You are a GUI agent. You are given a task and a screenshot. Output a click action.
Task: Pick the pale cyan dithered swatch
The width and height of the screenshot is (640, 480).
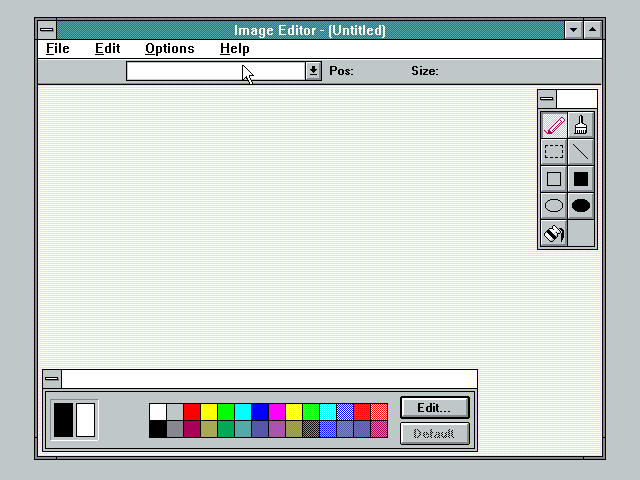[328, 412]
